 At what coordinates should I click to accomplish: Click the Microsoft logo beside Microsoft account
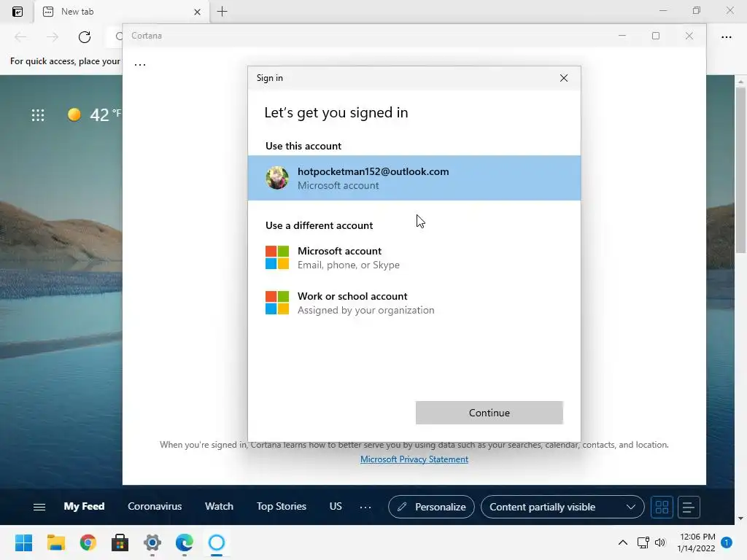tap(277, 257)
